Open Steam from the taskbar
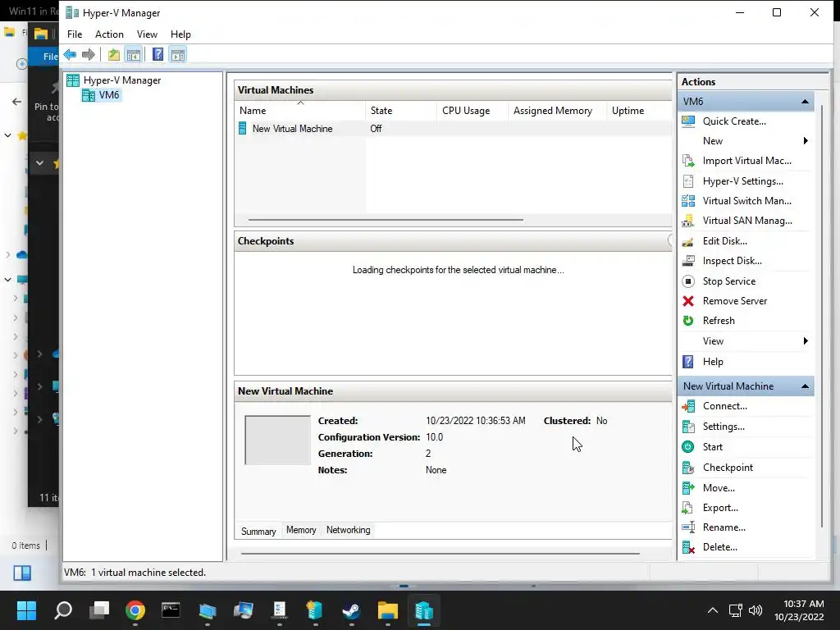840x630 pixels. [351, 610]
